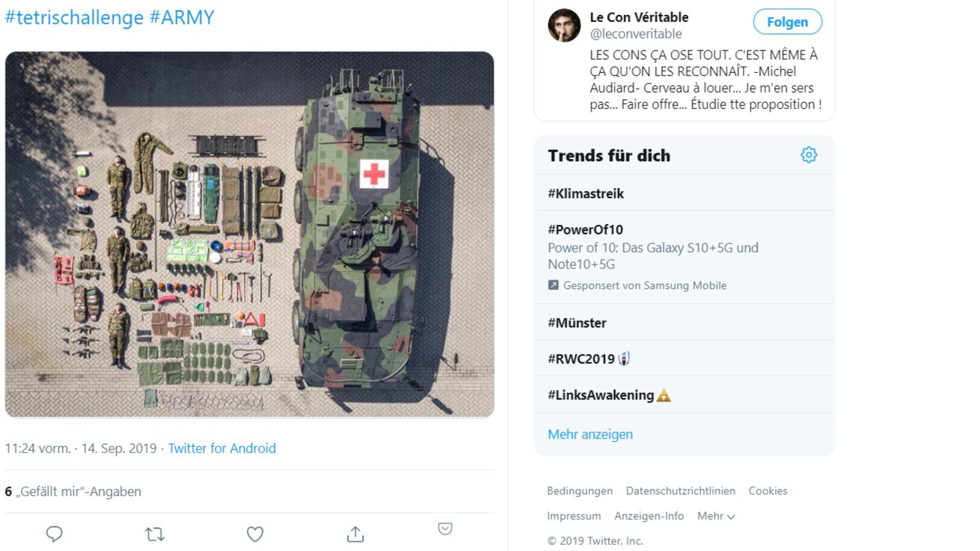Viewport: 980px width, 551px height.
Task: Click the Samsung promoted arrow icon
Action: pos(553,285)
